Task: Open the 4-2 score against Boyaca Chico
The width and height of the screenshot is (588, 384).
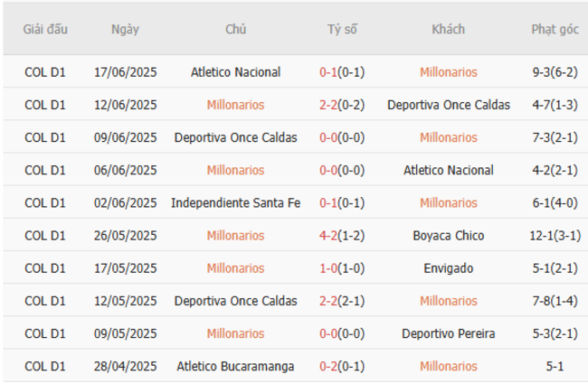Action: click(x=329, y=236)
